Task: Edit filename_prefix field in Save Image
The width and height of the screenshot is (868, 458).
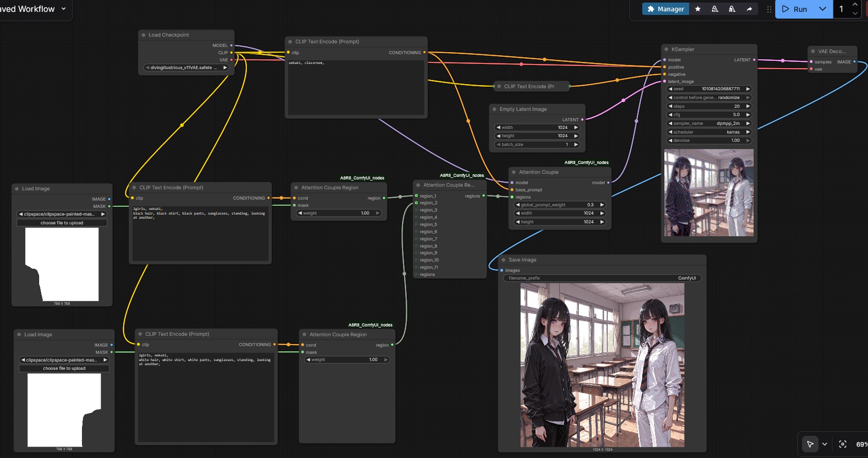Action: 602,278
